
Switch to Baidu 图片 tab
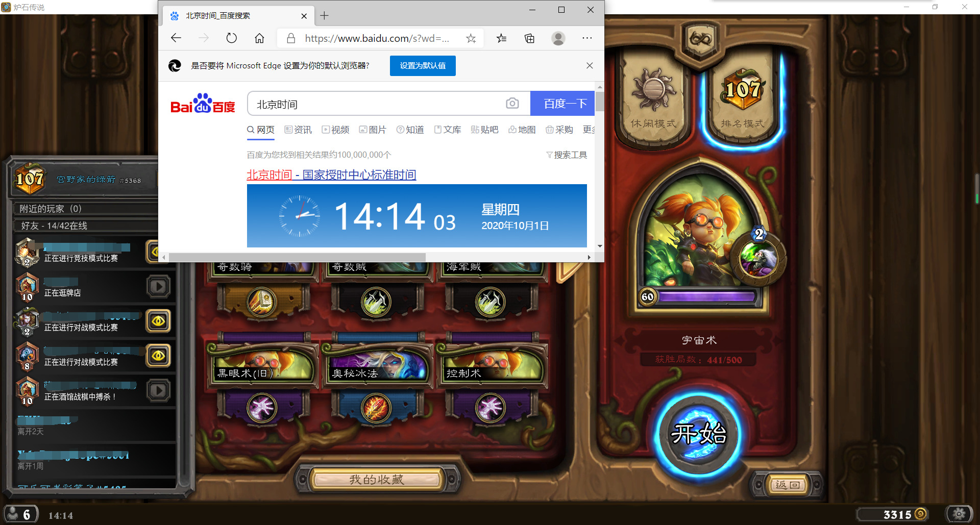[x=373, y=130]
